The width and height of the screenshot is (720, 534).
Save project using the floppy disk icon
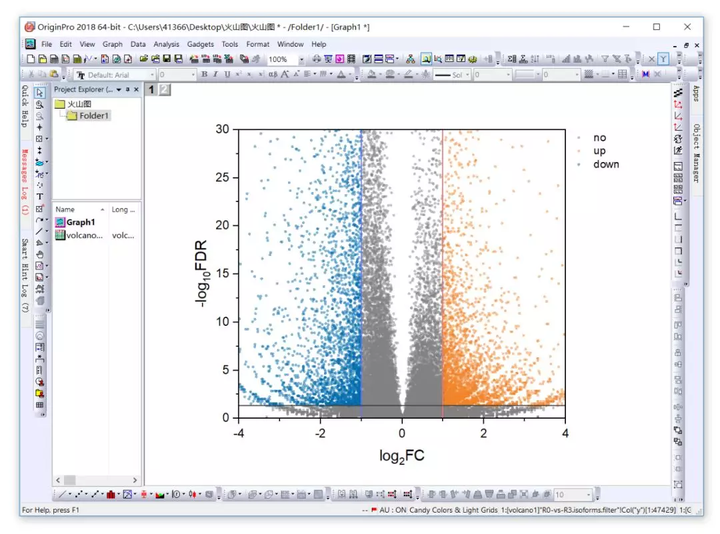167,59
